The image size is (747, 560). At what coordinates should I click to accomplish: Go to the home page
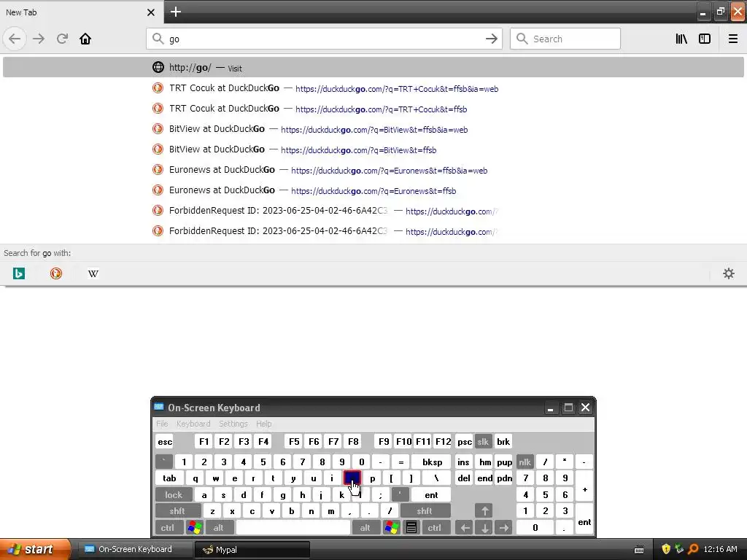85,39
